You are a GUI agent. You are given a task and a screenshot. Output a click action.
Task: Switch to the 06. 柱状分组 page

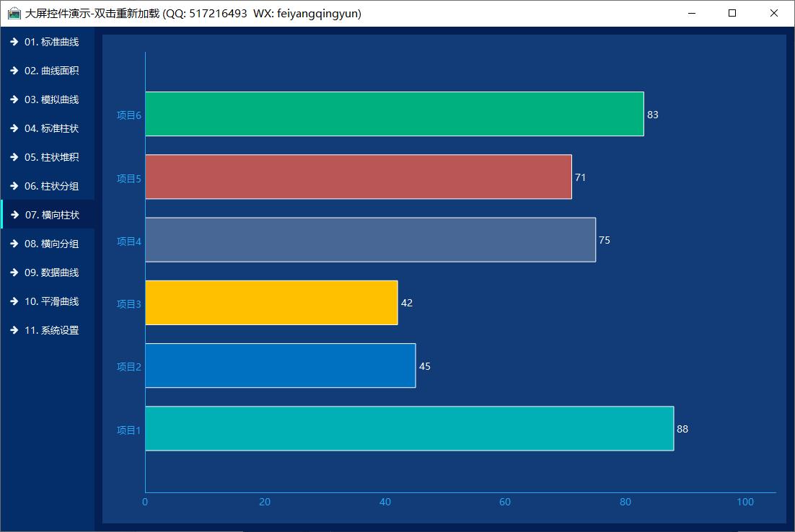tap(50, 186)
